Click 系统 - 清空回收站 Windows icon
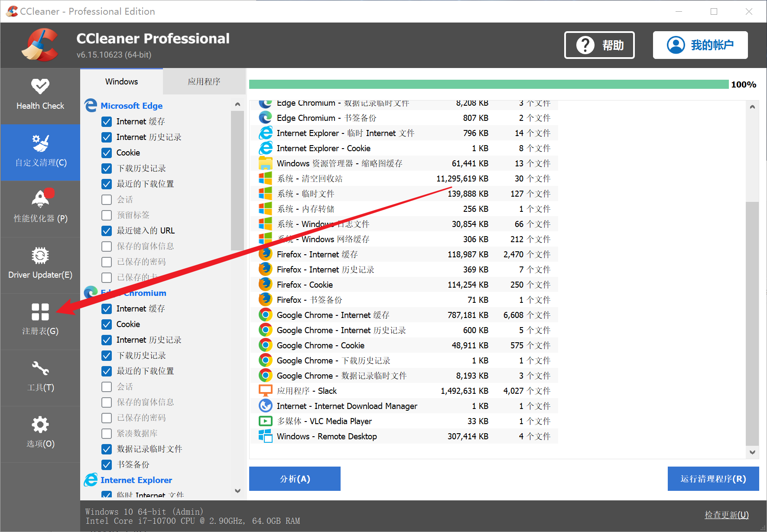Image resolution: width=767 pixels, height=532 pixels. point(265,178)
